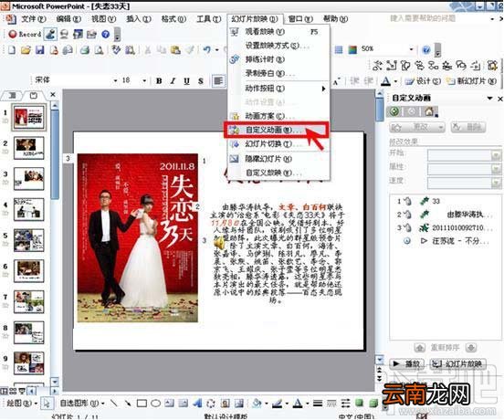Toggle Bold formatting
This screenshot has height=420, width=504.
[x=159, y=80]
